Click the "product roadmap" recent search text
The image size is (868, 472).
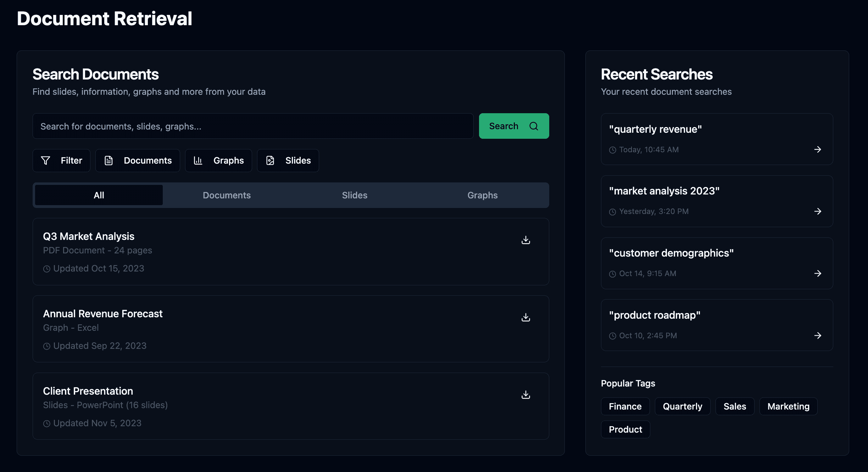655,315
